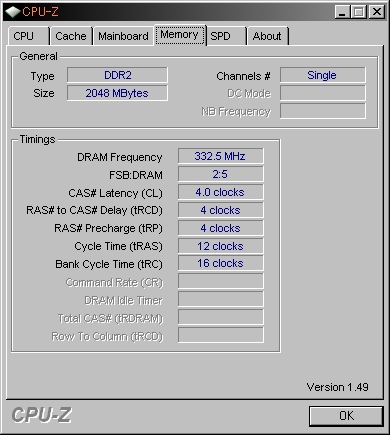Click the Type label in General

42,76
